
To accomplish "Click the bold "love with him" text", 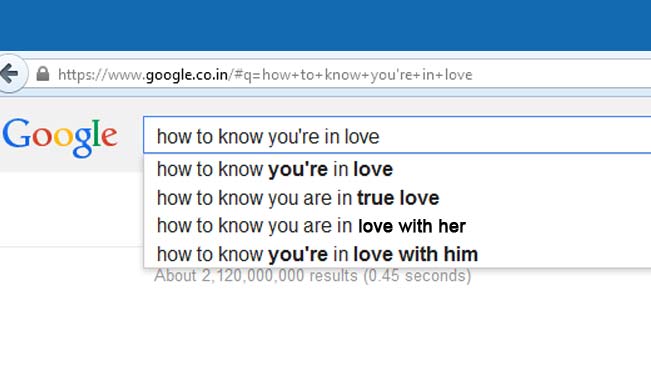I will (416, 254).
